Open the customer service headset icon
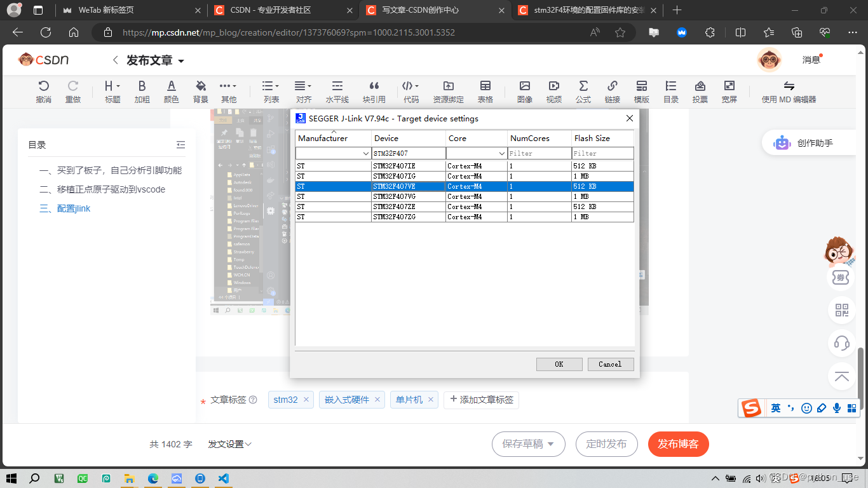 pos(841,344)
